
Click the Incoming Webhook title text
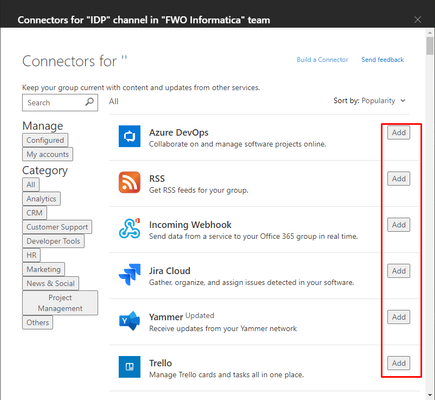click(190, 225)
